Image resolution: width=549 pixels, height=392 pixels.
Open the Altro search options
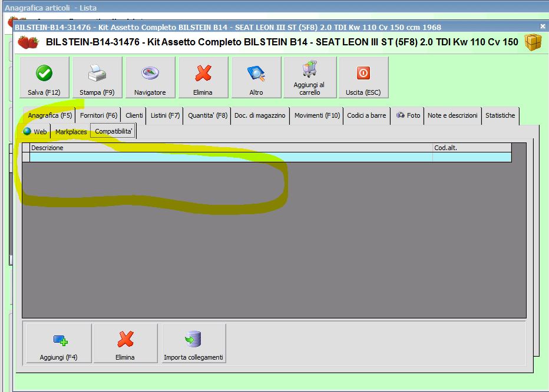pyautogui.click(x=256, y=77)
